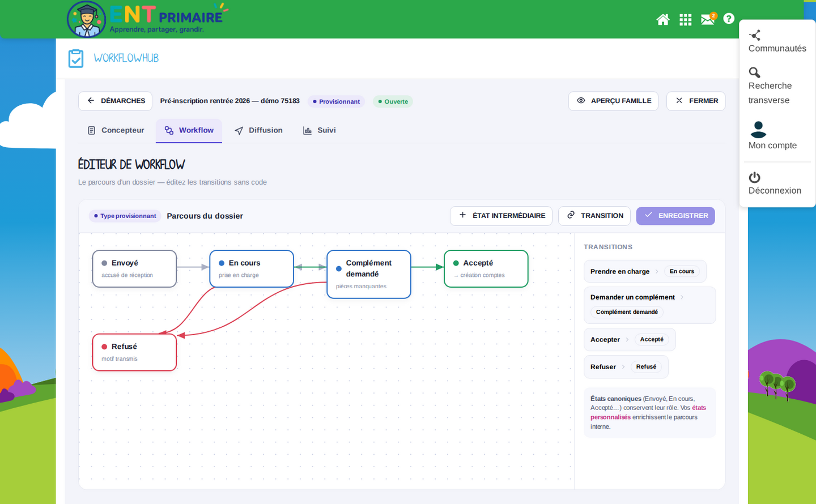This screenshot has width=816, height=504.
Task: Select the En cours state node
Action: pos(252,269)
